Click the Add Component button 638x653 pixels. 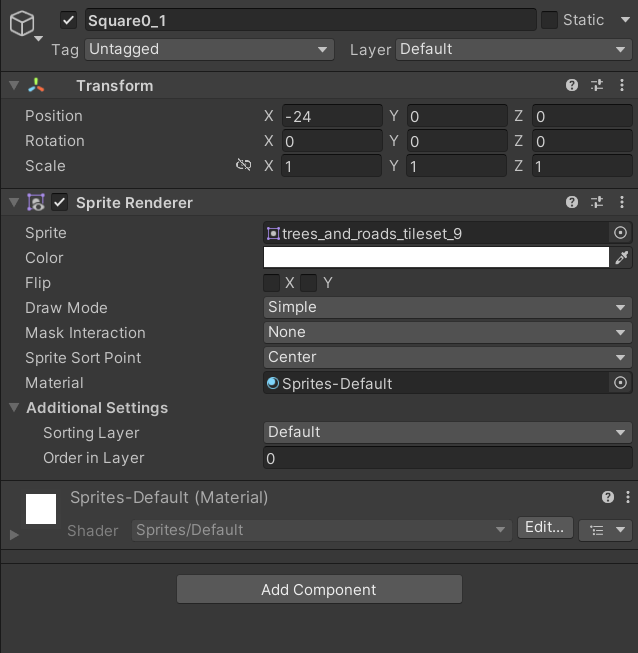319,589
